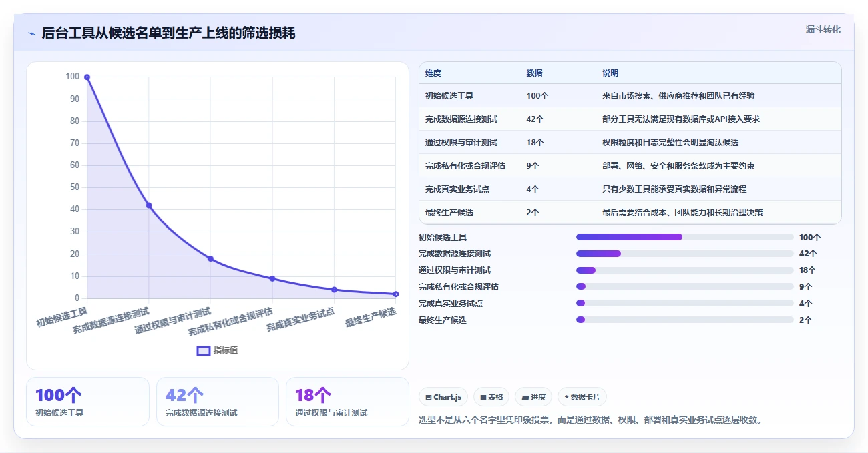Open the 100个 初始候选工具 stat card

(87, 402)
